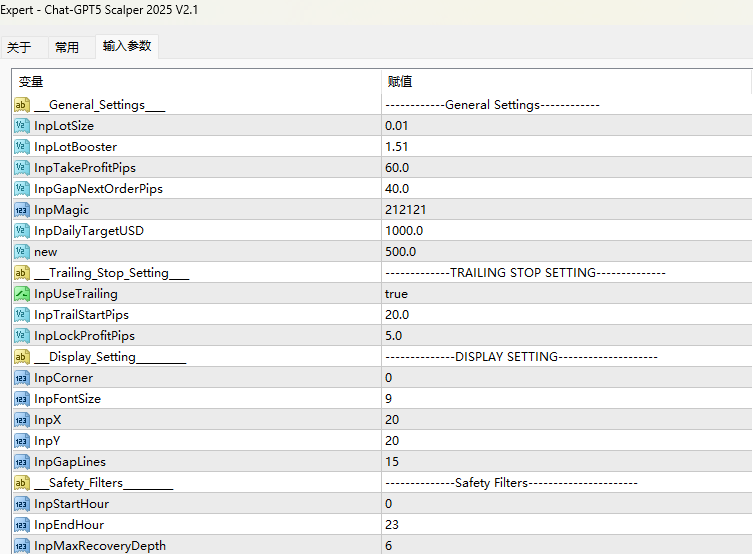Select the InpMagic variable name

tap(61, 210)
